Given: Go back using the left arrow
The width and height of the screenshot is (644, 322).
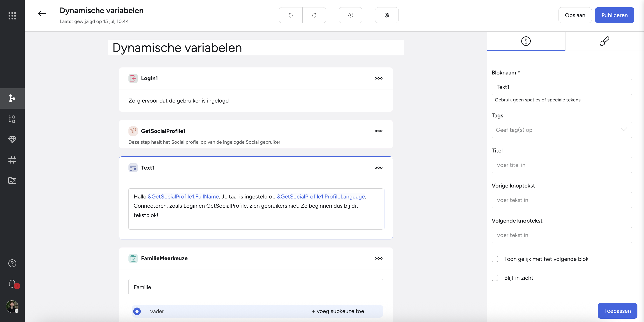Looking at the screenshot, I should coord(42,14).
